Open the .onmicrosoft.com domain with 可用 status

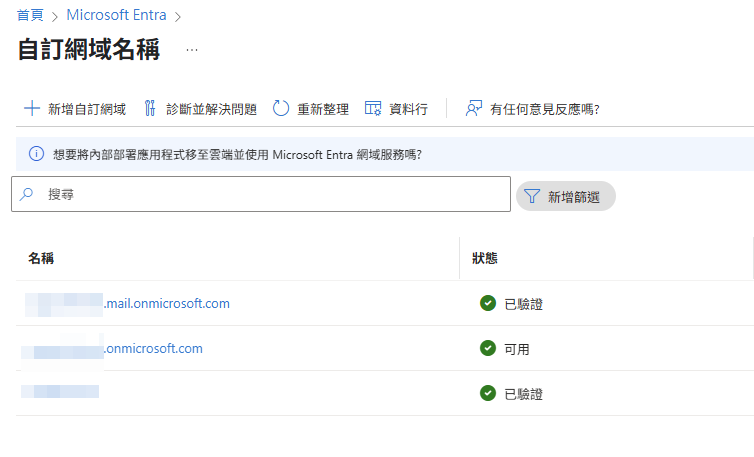tap(153, 348)
